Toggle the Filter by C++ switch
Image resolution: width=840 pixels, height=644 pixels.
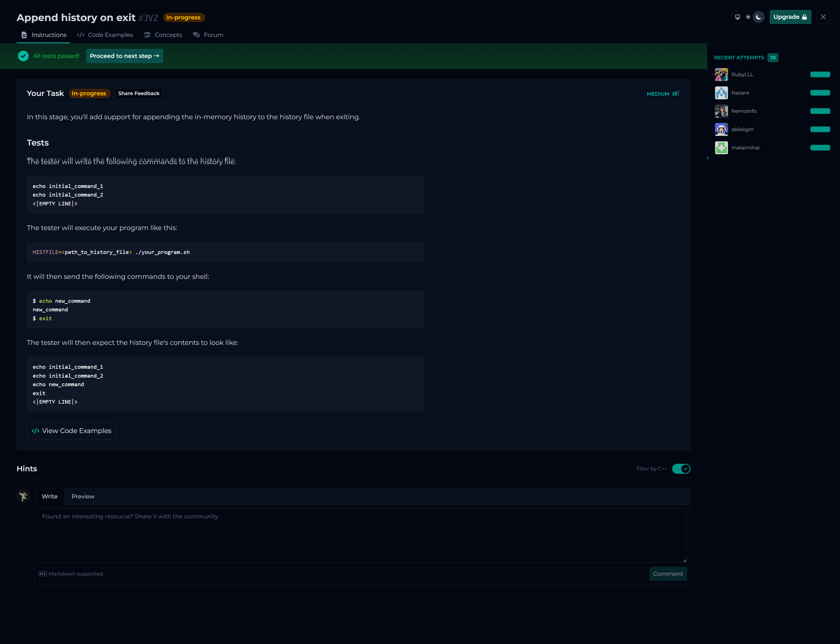pyautogui.click(x=681, y=469)
